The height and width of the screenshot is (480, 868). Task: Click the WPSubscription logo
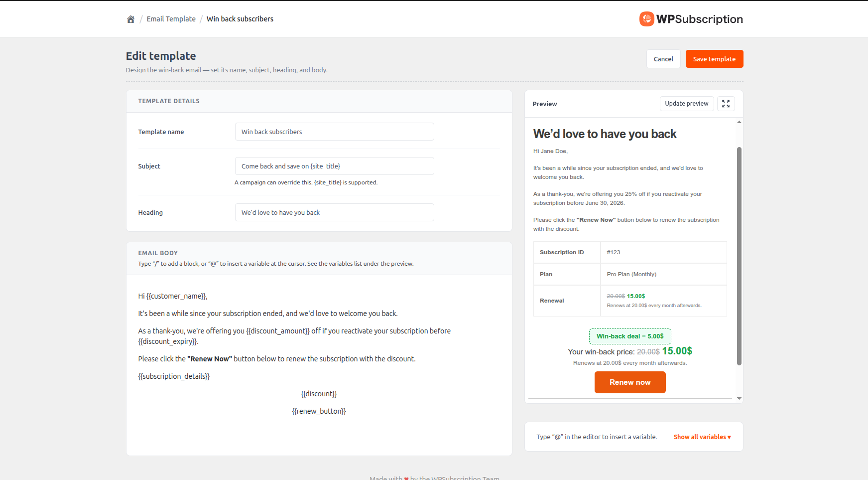point(691,19)
